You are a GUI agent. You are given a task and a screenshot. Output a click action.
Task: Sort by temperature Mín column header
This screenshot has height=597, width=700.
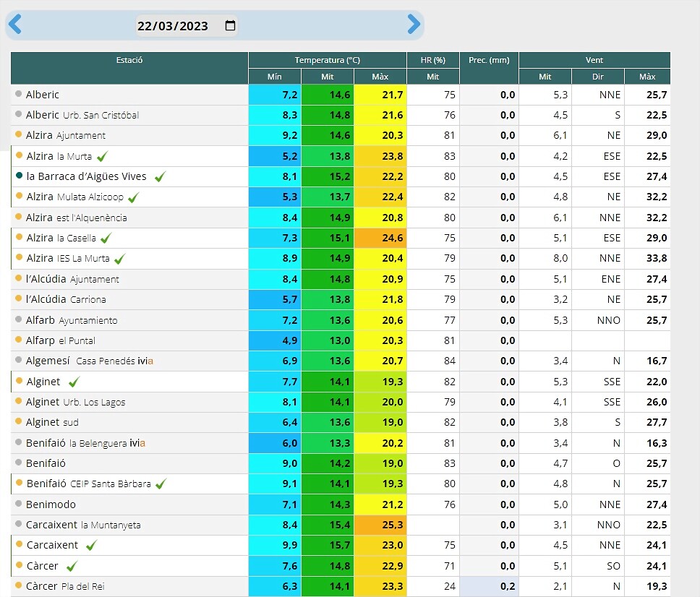(x=275, y=77)
